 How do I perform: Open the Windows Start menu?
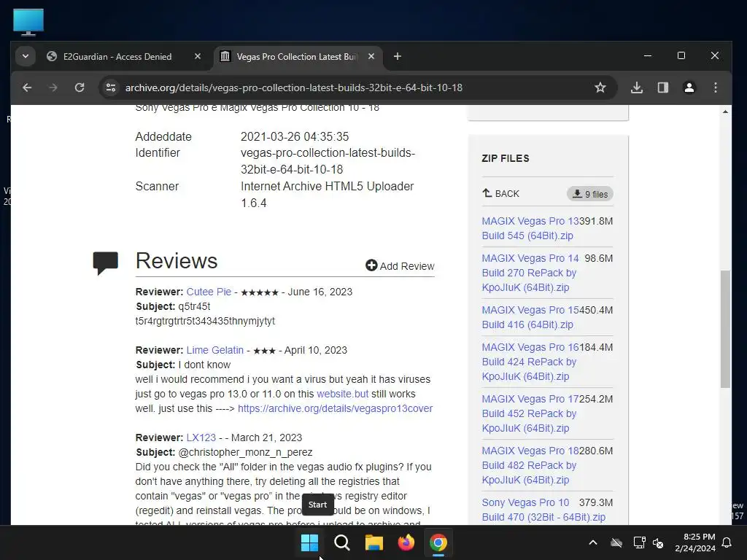pos(309,542)
